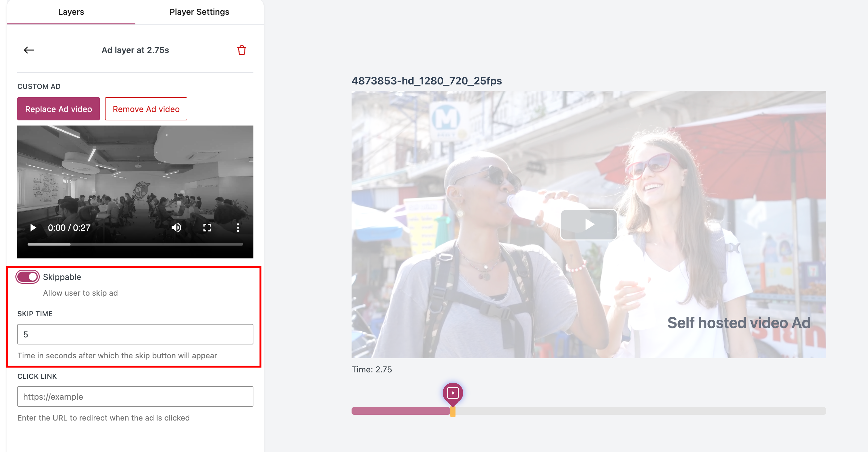
Task: Click the Skip Time input field
Action: pyautogui.click(x=135, y=334)
